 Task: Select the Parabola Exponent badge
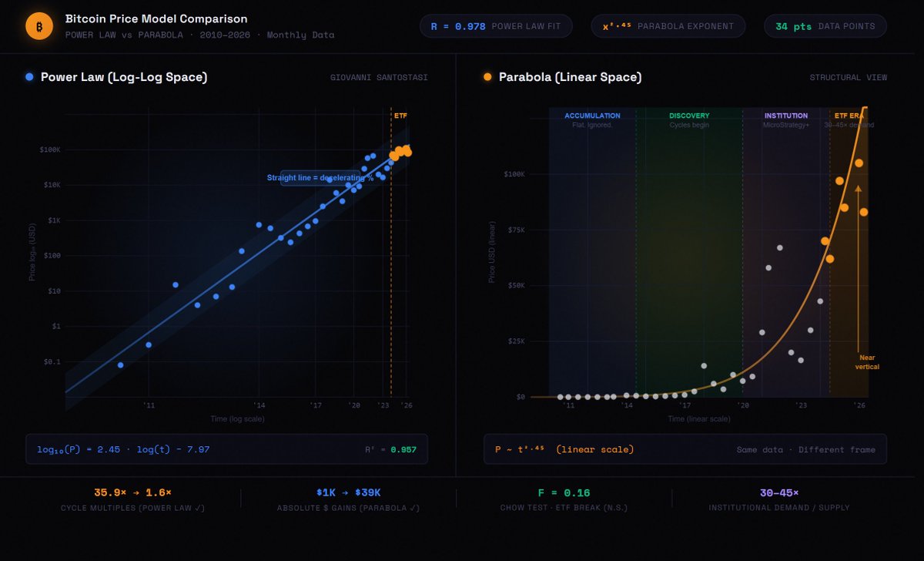668,26
